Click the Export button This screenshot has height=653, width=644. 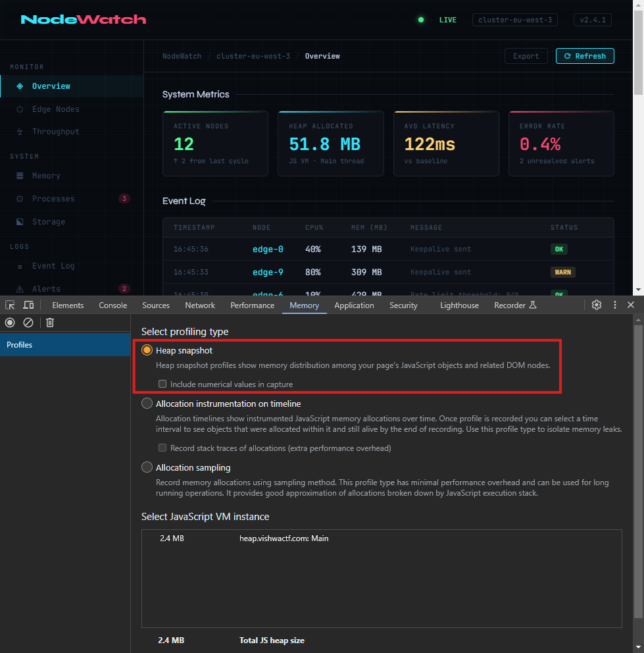tap(526, 56)
